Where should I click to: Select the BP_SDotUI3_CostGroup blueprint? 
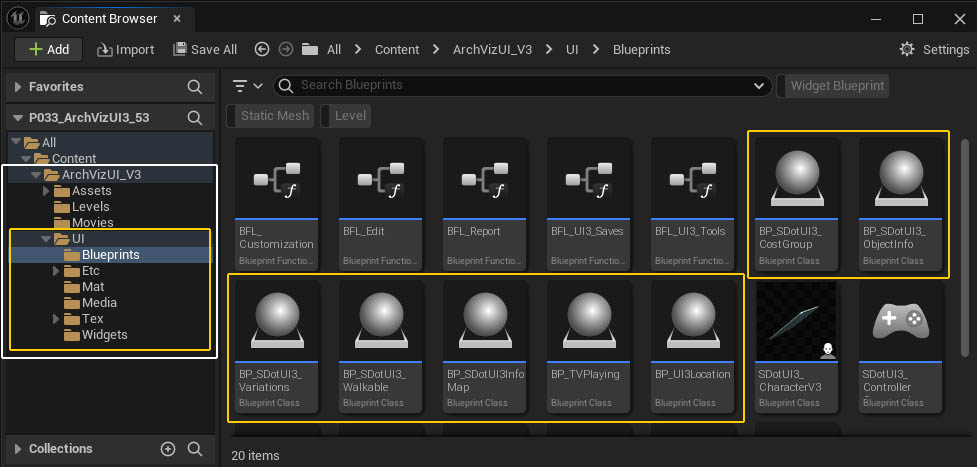797,205
